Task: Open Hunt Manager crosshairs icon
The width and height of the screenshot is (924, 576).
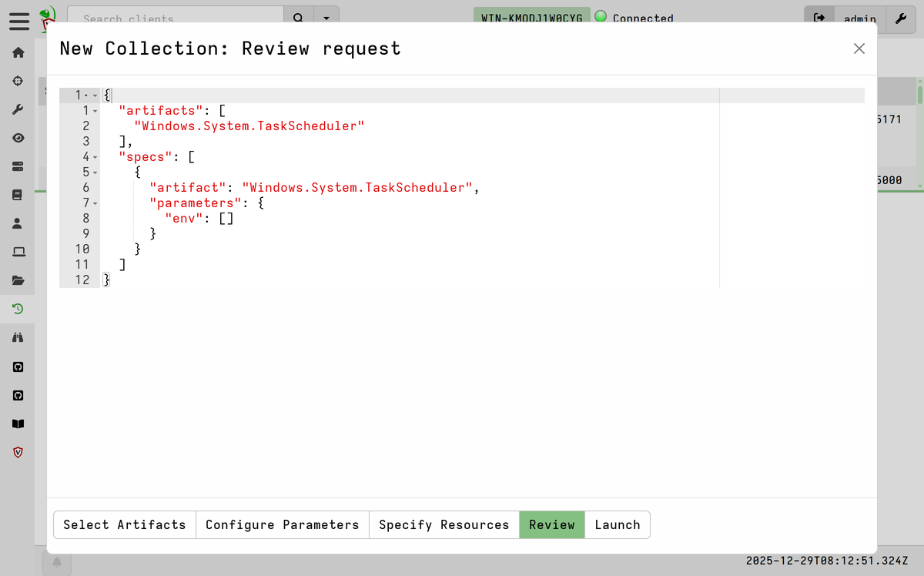Action: 18,81
